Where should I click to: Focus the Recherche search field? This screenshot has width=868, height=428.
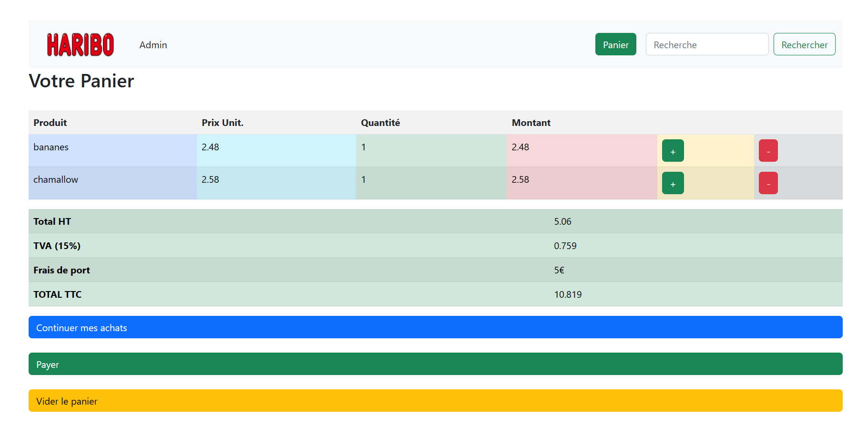pyautogui.click(x=706, y=44)
